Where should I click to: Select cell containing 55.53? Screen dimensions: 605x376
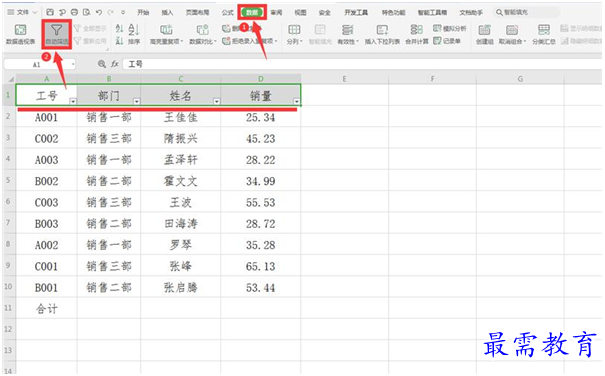[260, 202]
